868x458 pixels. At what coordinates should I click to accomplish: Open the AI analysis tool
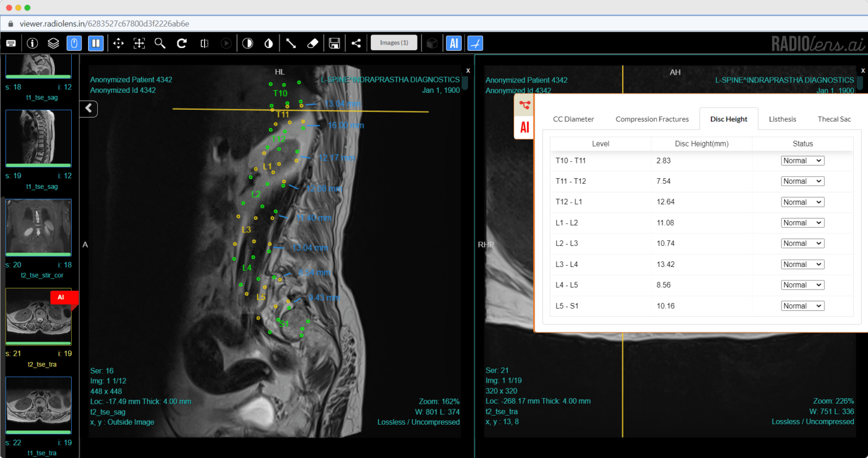point(453,43)
